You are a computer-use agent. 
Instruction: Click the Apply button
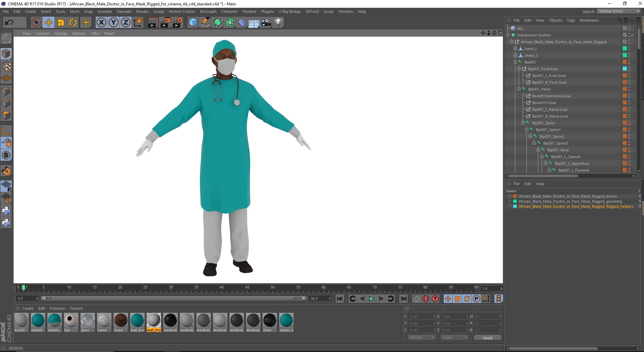[488, 338]
